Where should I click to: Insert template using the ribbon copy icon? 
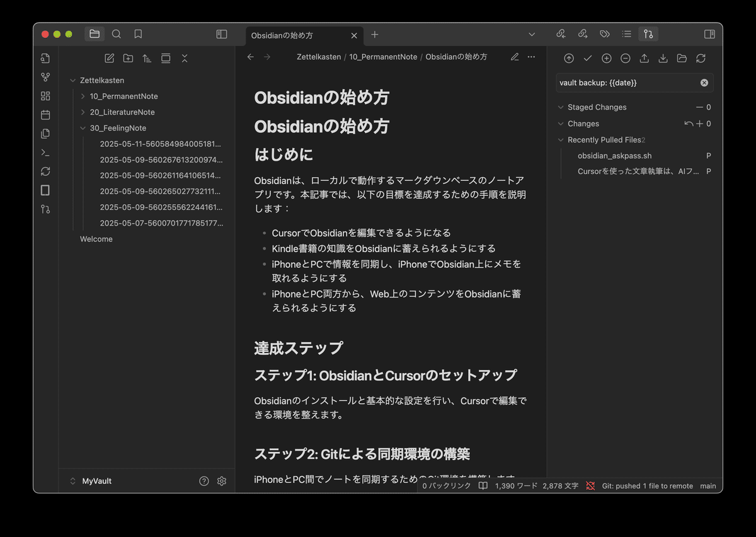point(45,134)
